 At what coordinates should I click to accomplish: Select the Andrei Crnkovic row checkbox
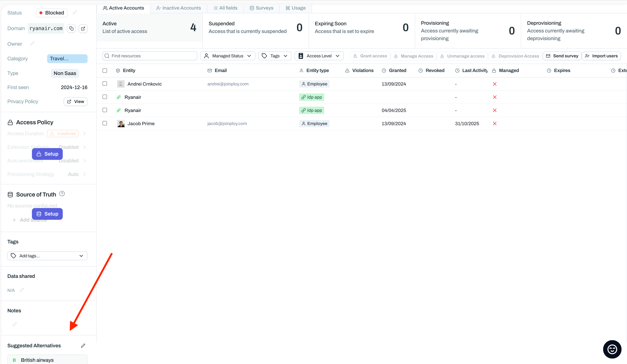pyautogui.click(x=105, y=84)
